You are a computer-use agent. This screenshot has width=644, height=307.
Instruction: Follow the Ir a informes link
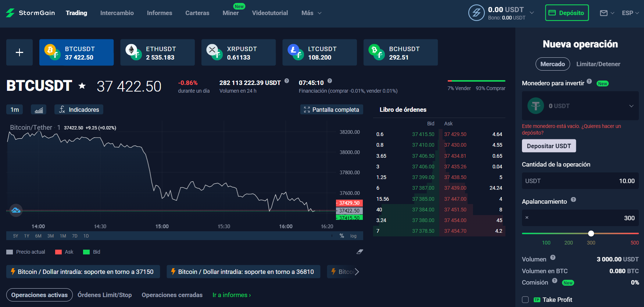click(232, 295)
